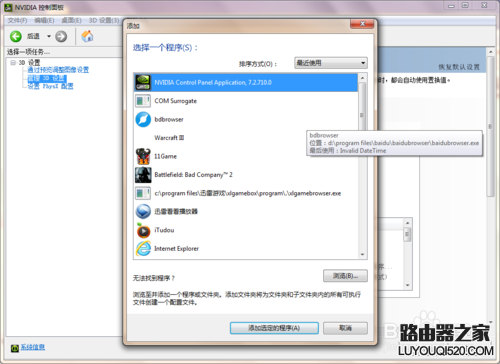The image size is (500, 364).
Task: Select "管理 3D 设置" in the task tree
Action: click(x=47, y=78)
